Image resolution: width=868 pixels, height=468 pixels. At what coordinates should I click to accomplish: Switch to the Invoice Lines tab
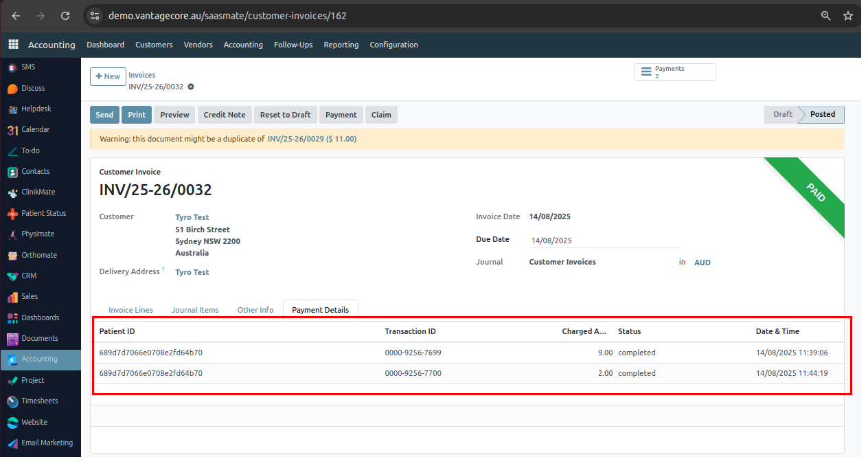(130, 310)
